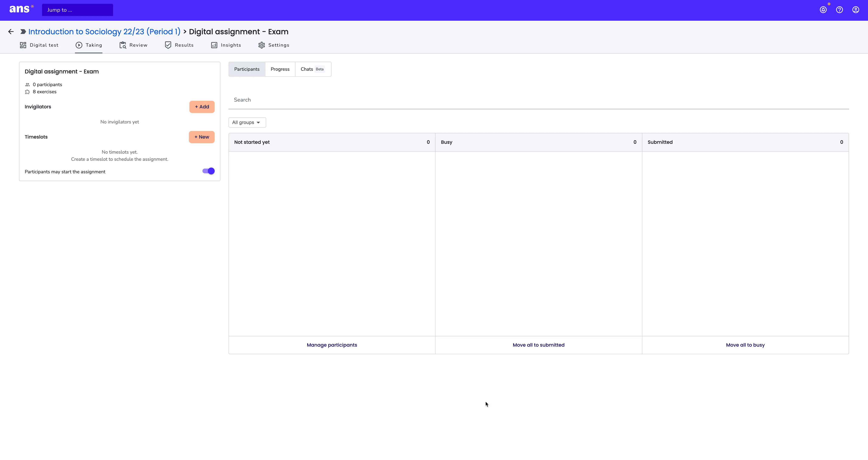868x460 pixels.
Task: Click the Settings gear icon
Action: pos(262,45)
